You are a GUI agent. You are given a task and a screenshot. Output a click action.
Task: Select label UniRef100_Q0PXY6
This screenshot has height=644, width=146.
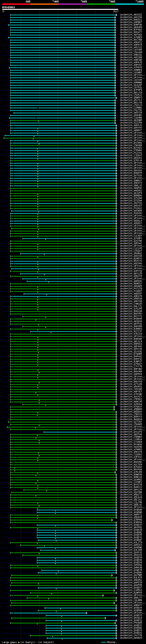tap(131, 271)
